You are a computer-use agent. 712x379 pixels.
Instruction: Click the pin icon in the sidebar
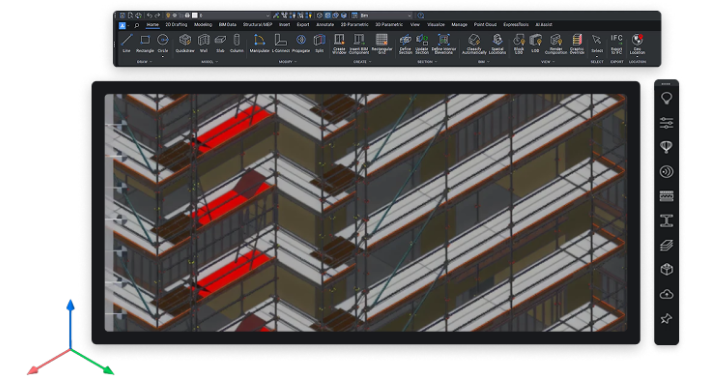coord(666,319)
